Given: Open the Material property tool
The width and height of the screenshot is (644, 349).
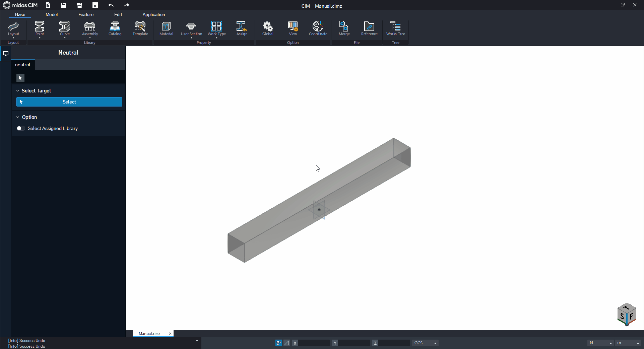Looking at the screenshot, I should pos(166,28).
